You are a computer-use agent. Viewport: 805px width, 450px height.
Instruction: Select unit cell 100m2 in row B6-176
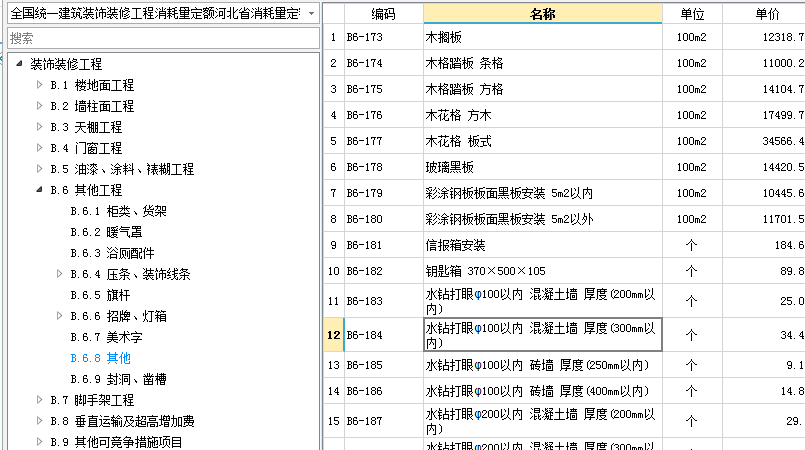point(692,115)
